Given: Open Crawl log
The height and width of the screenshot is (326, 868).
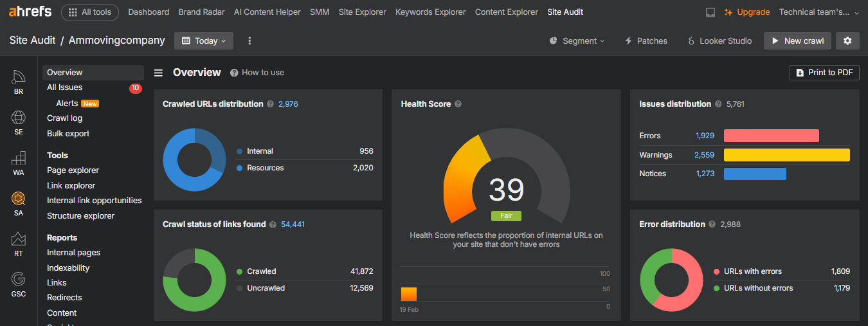Looking at the screenshot, I should pos(64,118).
